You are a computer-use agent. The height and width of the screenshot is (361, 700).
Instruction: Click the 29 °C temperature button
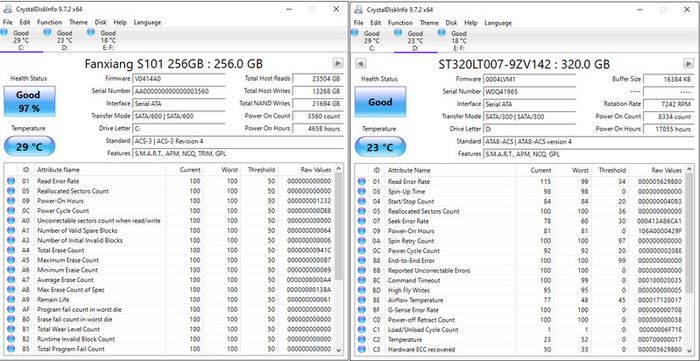click(x=29, y=147)
